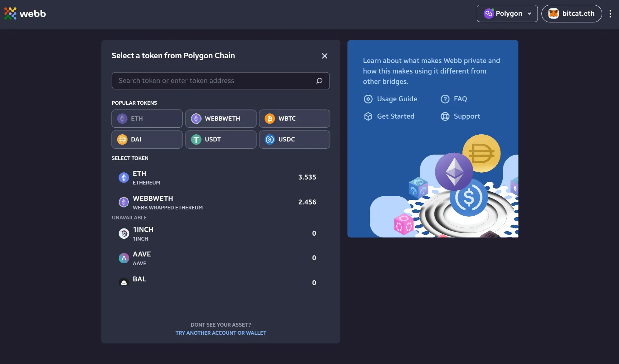Image resolution: width=619 pixels, height=364 pixels.
Task: Select the WEBBWETH popular token chip
Action: [x=221, y=118]
